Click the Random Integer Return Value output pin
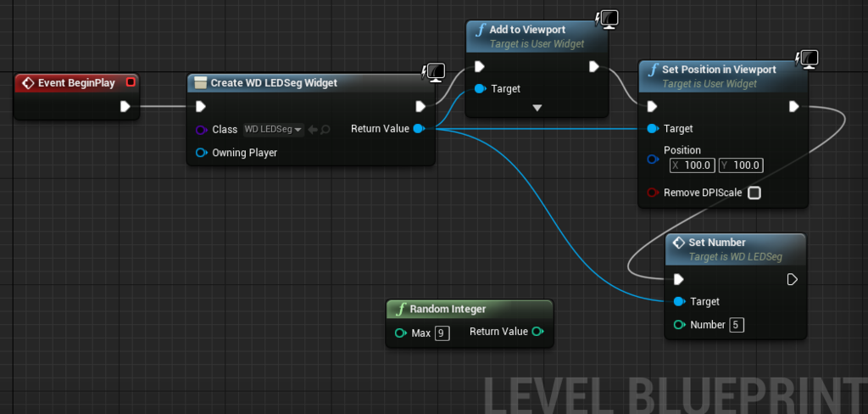This screenshot has height=414, width=868. coord(537,332)
